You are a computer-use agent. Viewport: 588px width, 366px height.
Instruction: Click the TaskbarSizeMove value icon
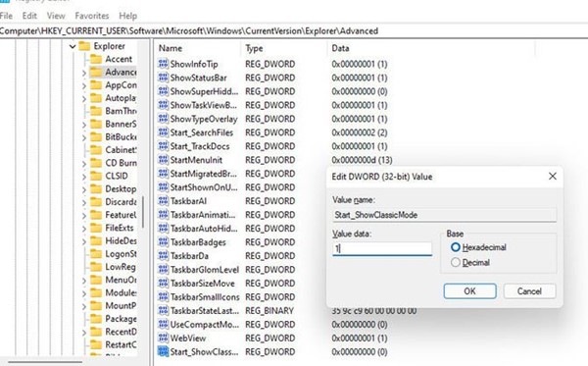(x=163, y=283)
